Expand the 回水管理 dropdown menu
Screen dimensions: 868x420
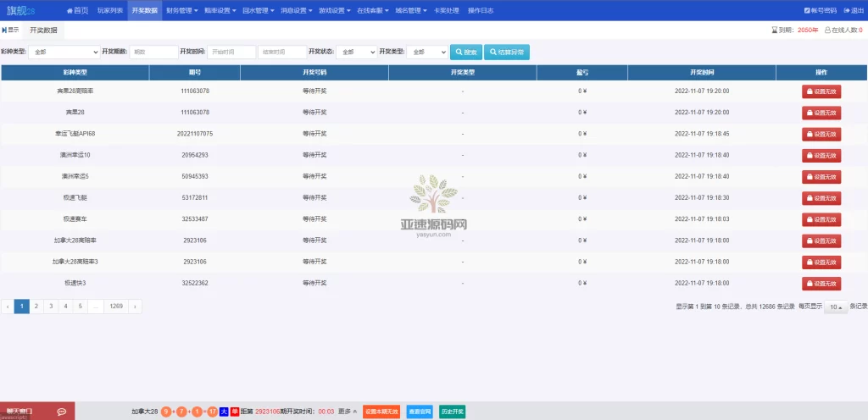(x=258, y=10)
